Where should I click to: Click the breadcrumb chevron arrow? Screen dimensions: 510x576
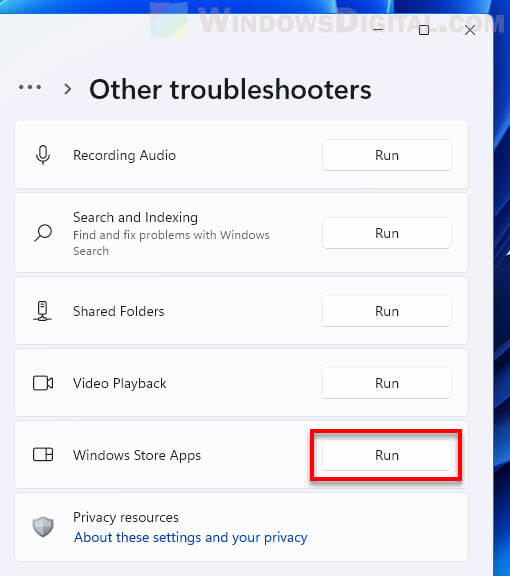coord(68,89)
